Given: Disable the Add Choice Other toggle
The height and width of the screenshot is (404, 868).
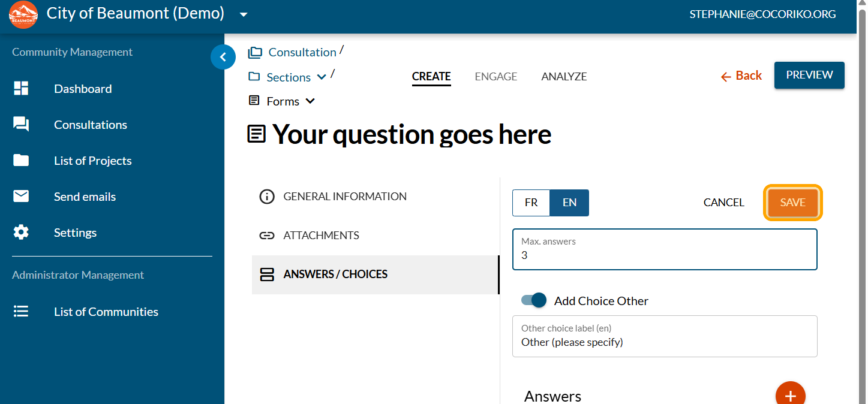Looking at the screenshot, I should pyautogui.click(x=533, y=300).
